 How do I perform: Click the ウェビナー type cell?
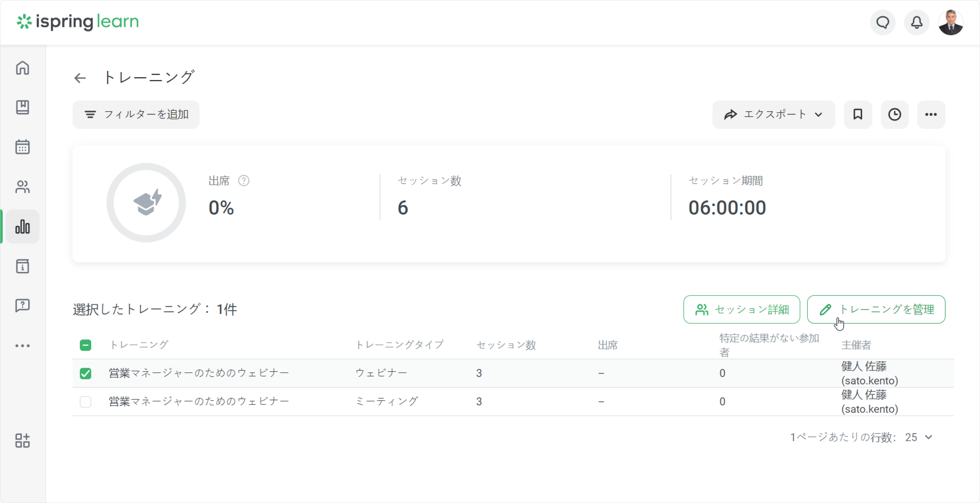[x=381, y=373]
